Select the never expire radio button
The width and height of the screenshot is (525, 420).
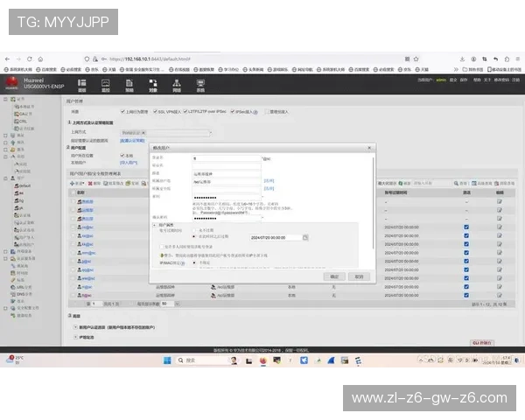194,230
